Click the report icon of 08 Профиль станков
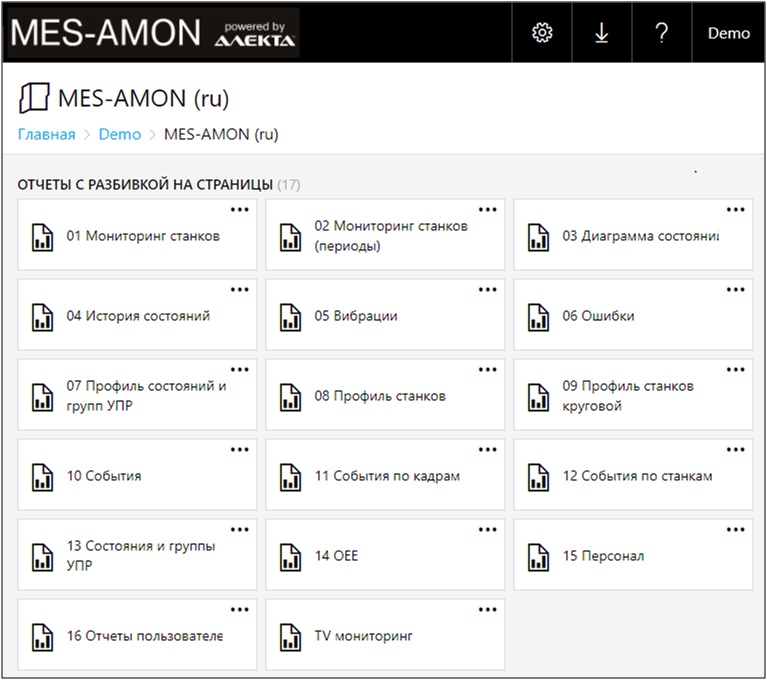Screen dimensions: 767x680 tap(291, 397)
